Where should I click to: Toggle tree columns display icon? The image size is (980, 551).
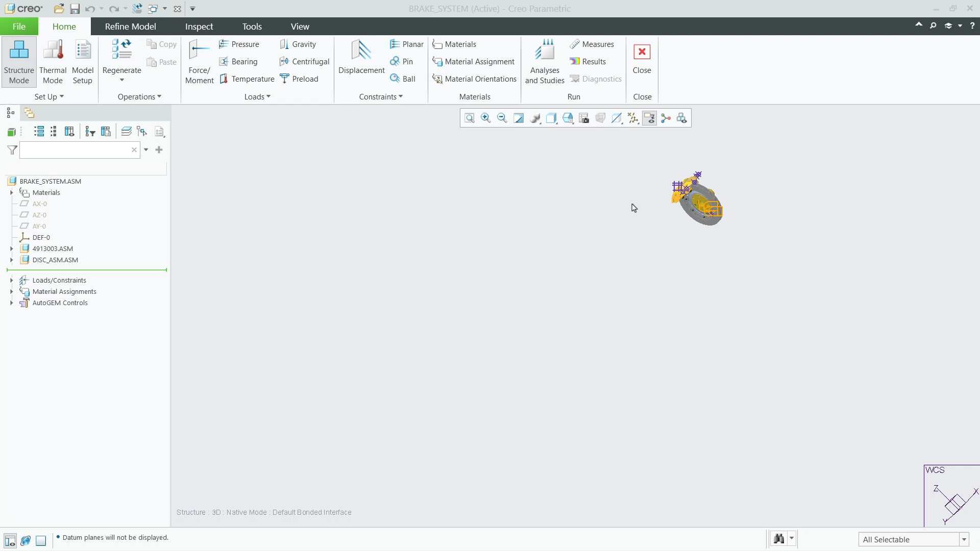tap(69, 132)
